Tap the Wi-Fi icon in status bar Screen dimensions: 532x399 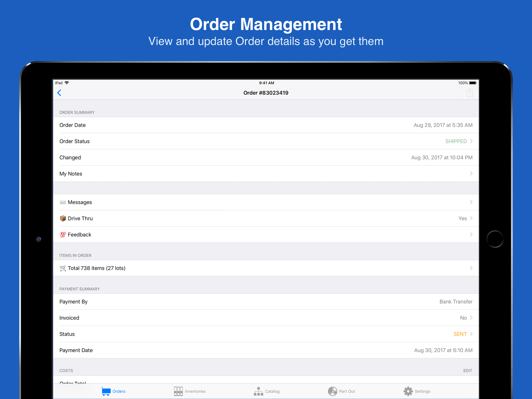pyautogui.click(x=67, y=83)
